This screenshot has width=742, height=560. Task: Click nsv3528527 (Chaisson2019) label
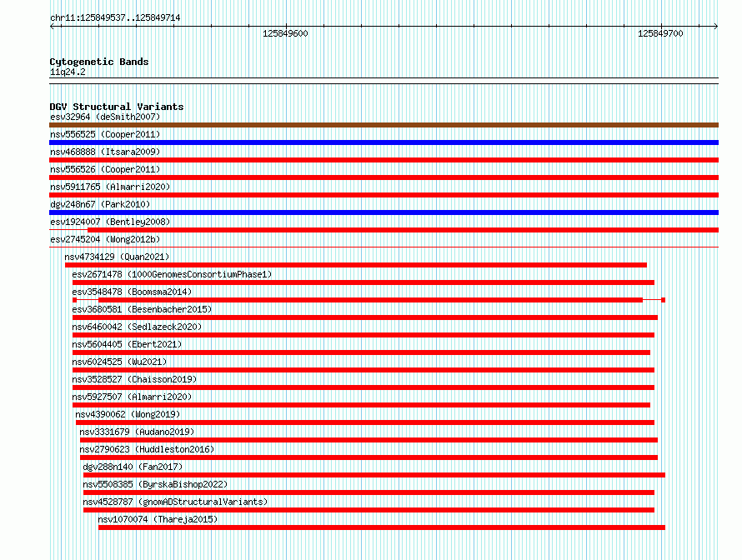click(x=134, y=379)
